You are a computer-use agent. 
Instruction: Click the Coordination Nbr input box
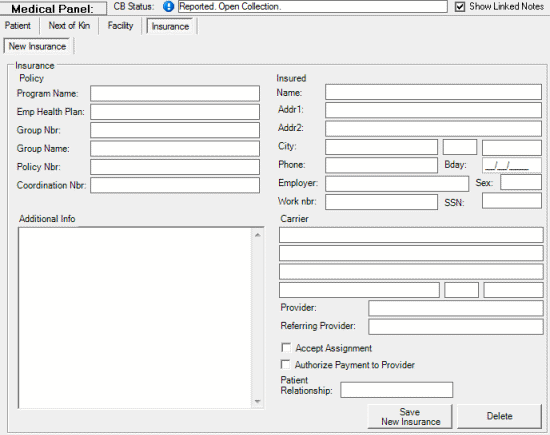[x=175, y=185]
